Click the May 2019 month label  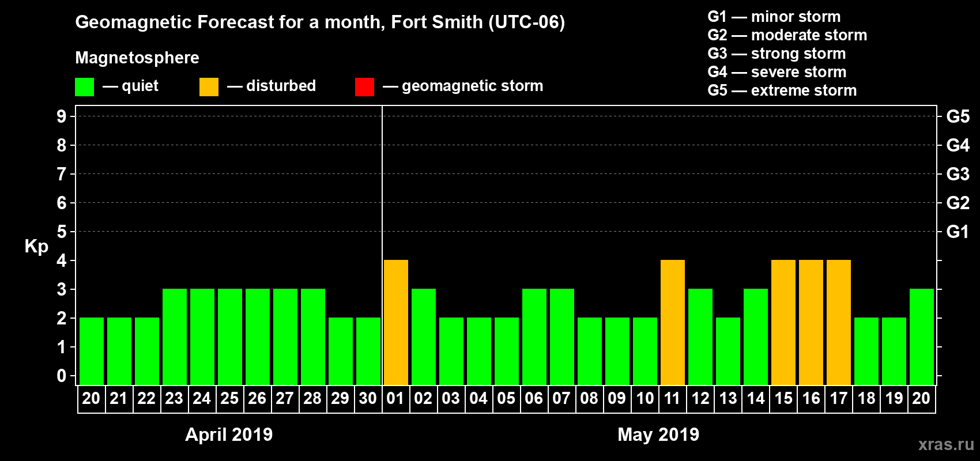[x=658, y=435]
